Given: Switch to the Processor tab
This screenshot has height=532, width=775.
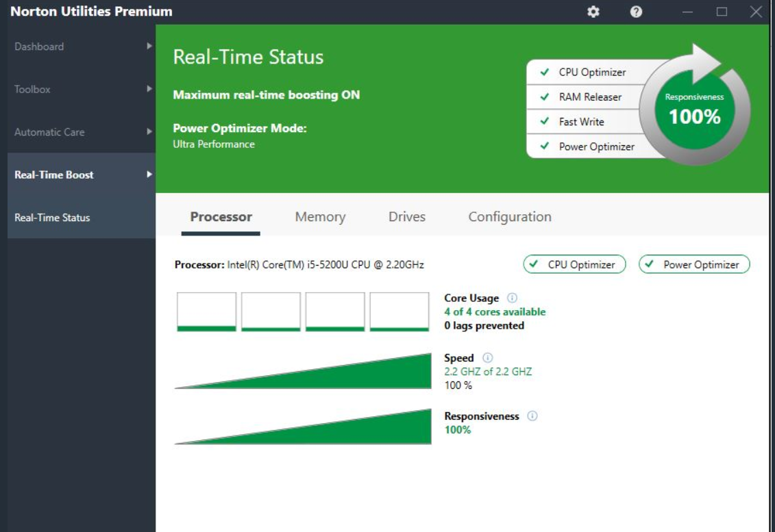Looking at the screenshot, I should [x=221, y=217].
